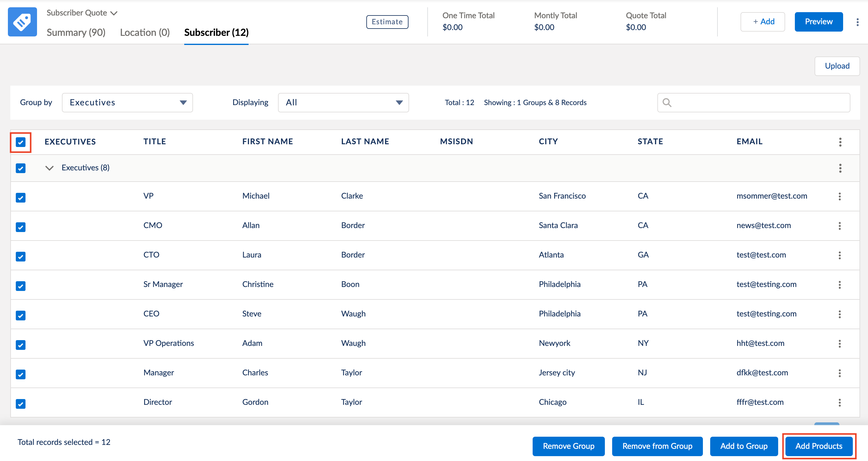Click the STATE column header
Image resolution: width=868 pixels, height=461 pixels.
coord(650,142)
